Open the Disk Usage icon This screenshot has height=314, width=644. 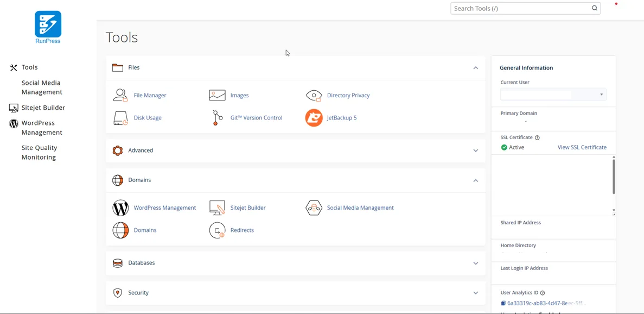tap(120, 118)
